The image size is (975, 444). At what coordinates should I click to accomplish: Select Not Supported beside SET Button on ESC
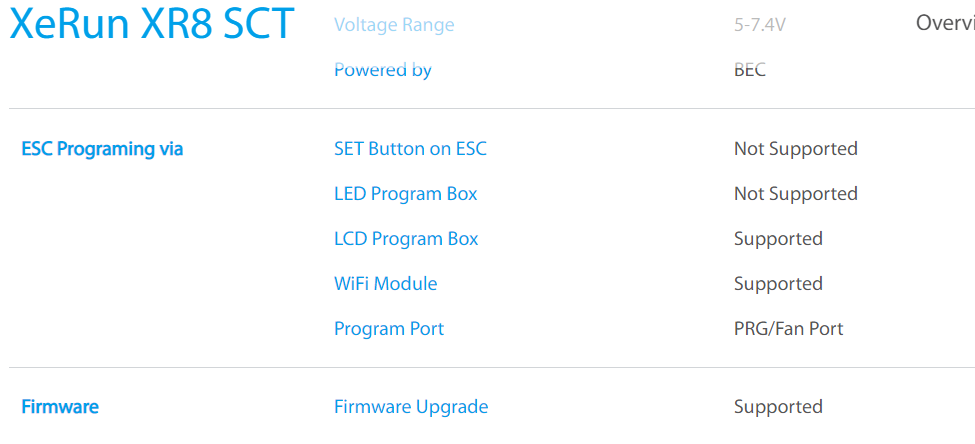click(795, 149)
